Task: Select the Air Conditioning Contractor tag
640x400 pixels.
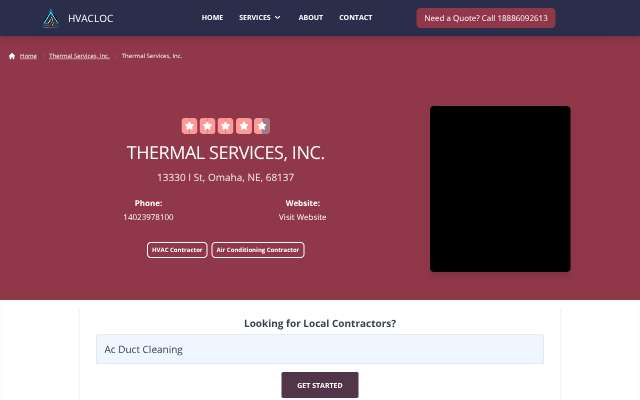Action: pyautogui.click(x=258, y=250)
